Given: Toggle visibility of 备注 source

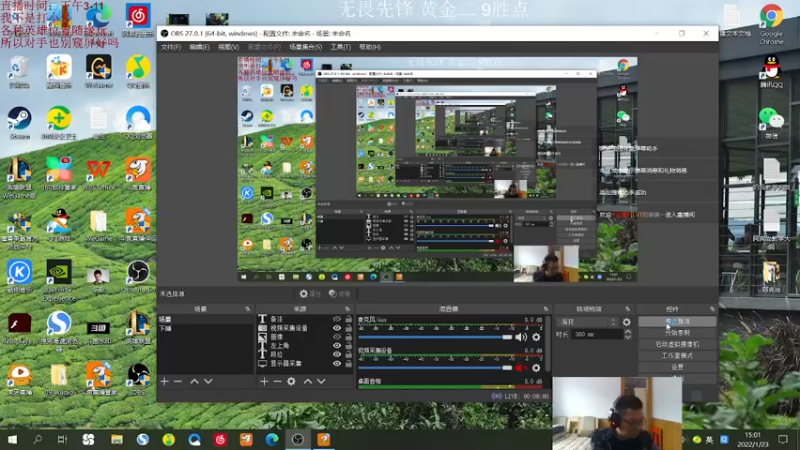Looking at the screenshot, I should [x=337, y=319].
